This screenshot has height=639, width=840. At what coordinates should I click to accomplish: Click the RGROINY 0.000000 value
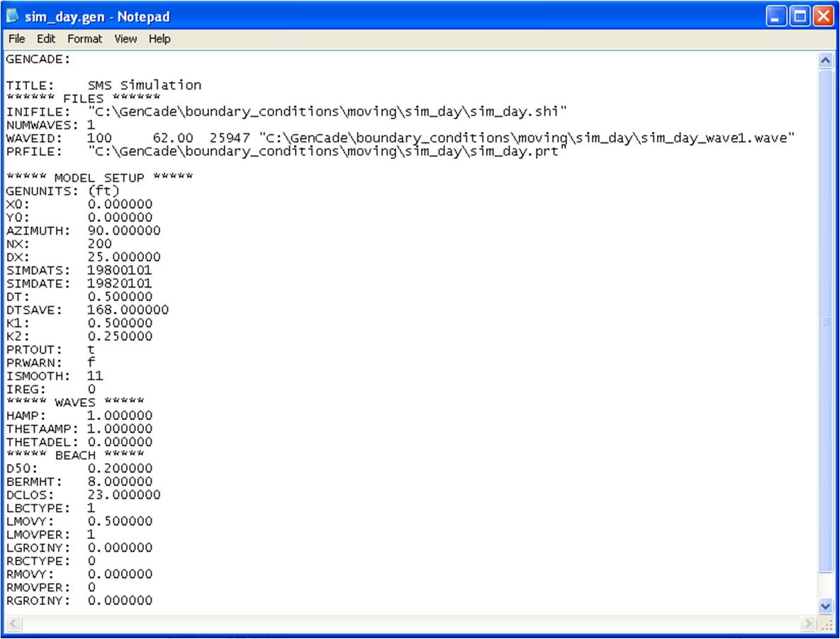(120, 601)
